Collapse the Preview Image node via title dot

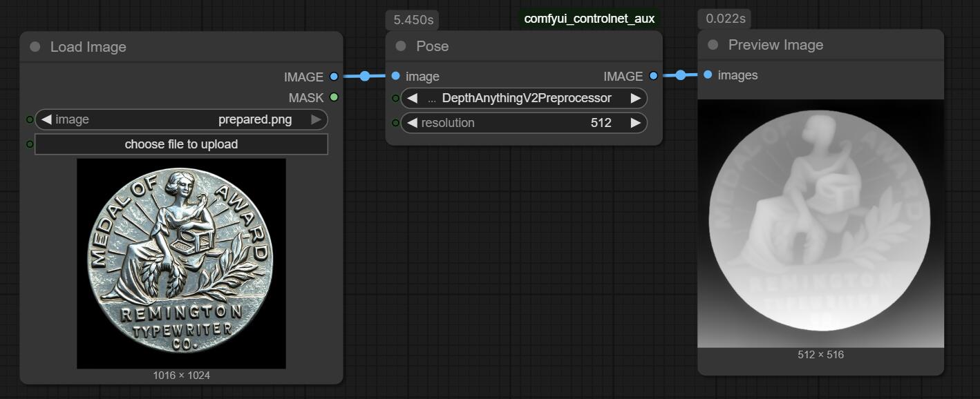713,45
